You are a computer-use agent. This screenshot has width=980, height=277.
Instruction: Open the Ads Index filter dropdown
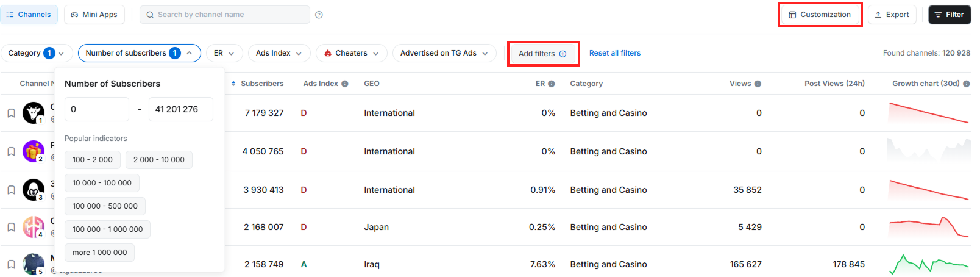[279, 53]
